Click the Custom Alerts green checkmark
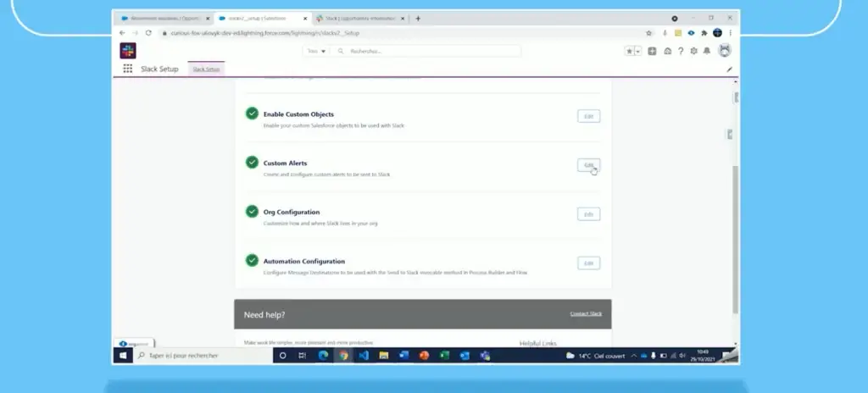The width and height of the screenshot is (868, 393). click(252, 162)
